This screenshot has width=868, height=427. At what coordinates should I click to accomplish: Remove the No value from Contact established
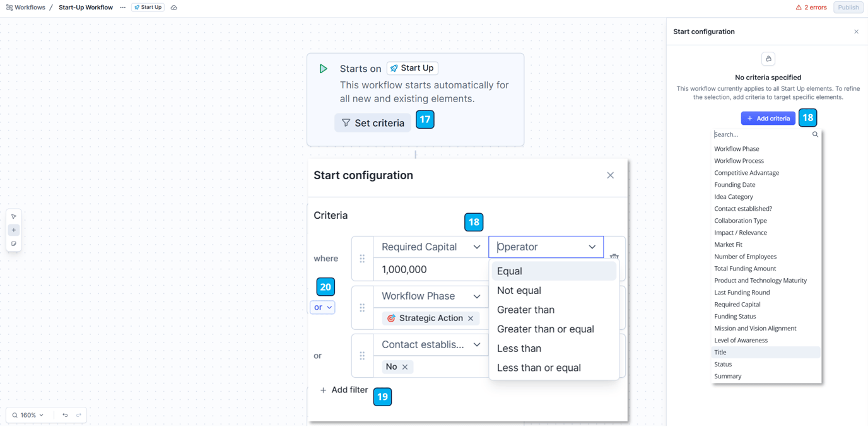tap(406, 366)
